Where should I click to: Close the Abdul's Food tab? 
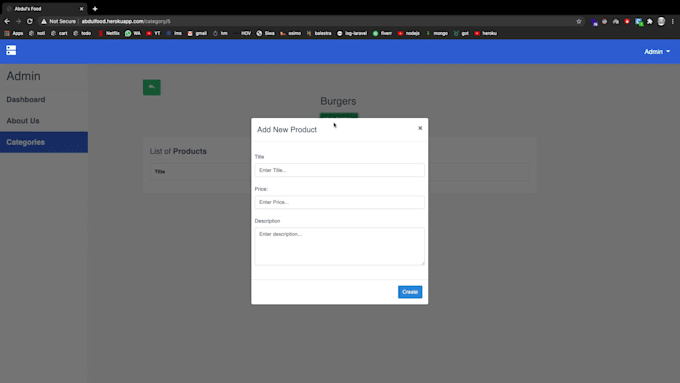click(x=81, y=9)
